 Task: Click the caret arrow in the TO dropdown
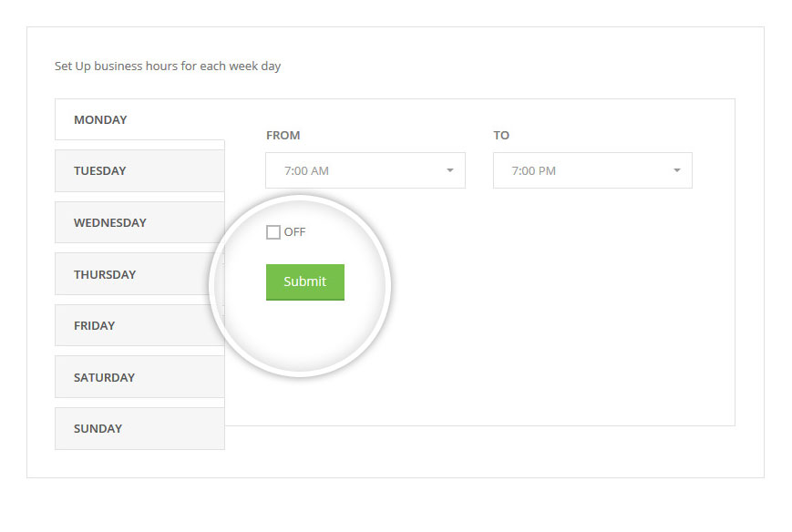coord(677,170)
